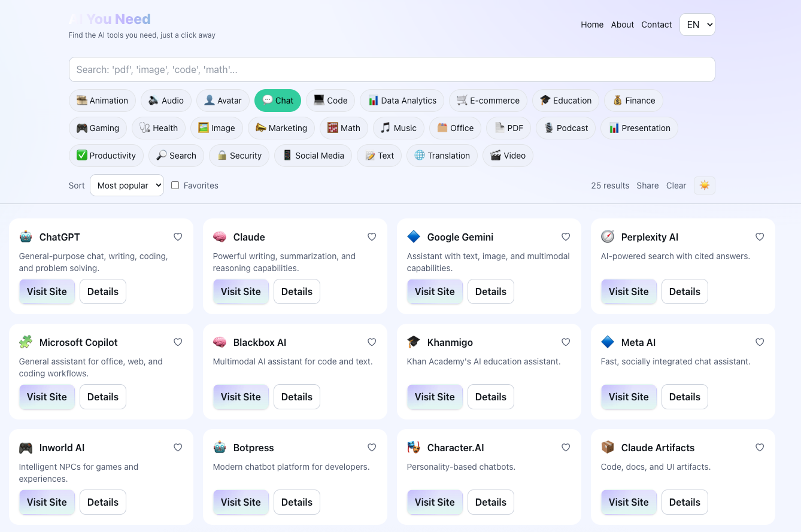Filter by Video category

pyautogui.click(x=508, y=156)
